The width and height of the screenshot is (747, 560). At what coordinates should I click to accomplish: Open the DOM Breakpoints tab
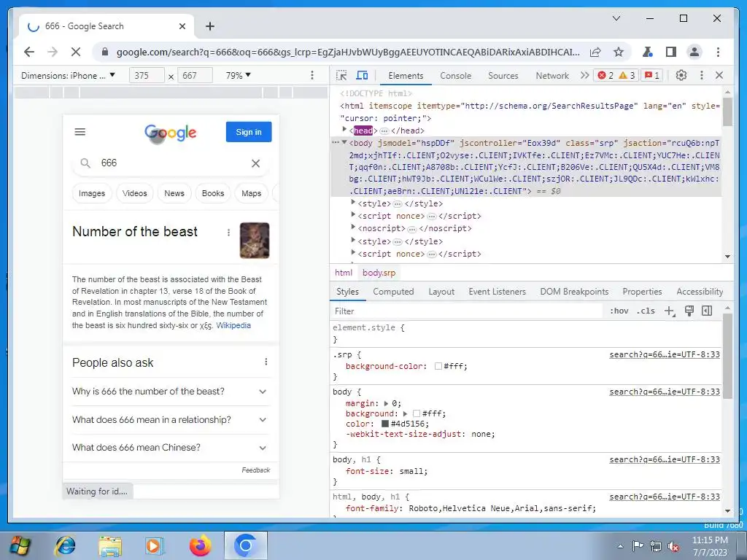574,292
